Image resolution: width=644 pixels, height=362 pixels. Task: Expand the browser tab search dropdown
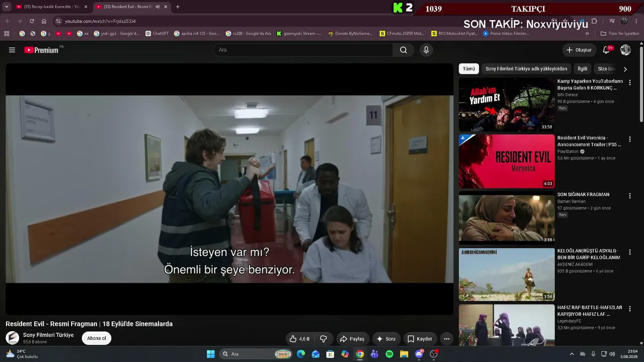pos(7,7)
